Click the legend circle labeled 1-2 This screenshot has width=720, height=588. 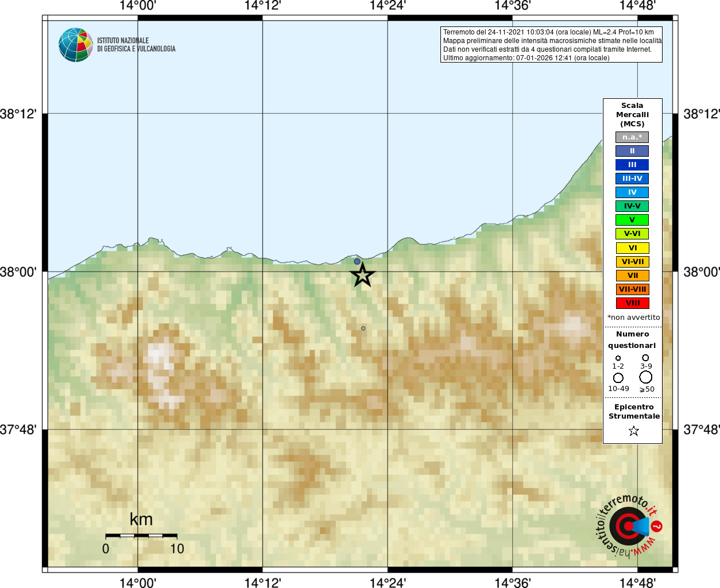(x=618, y=358)
